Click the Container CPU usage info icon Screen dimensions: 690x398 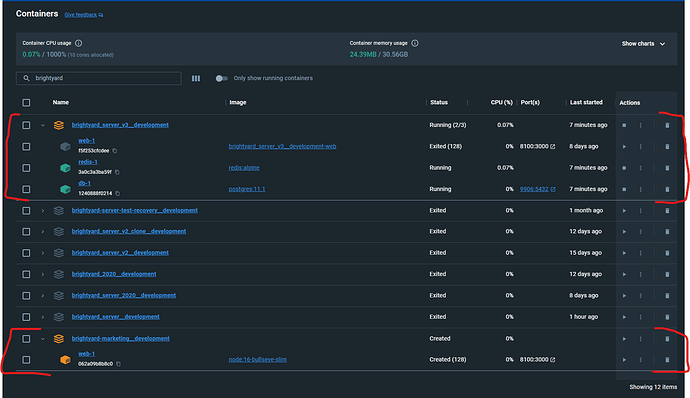pyautogui.click(x=78, y=43)
